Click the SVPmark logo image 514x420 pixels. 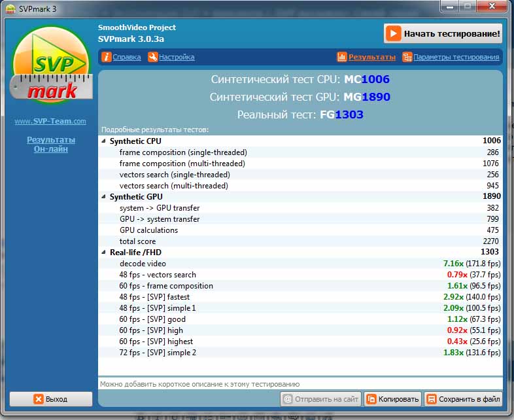pos(50,67)
